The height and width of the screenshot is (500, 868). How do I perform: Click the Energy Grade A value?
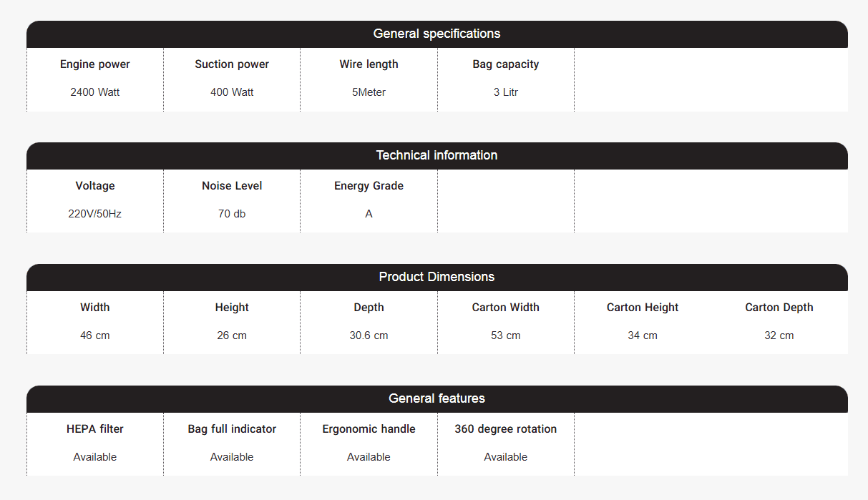point(369,214)
